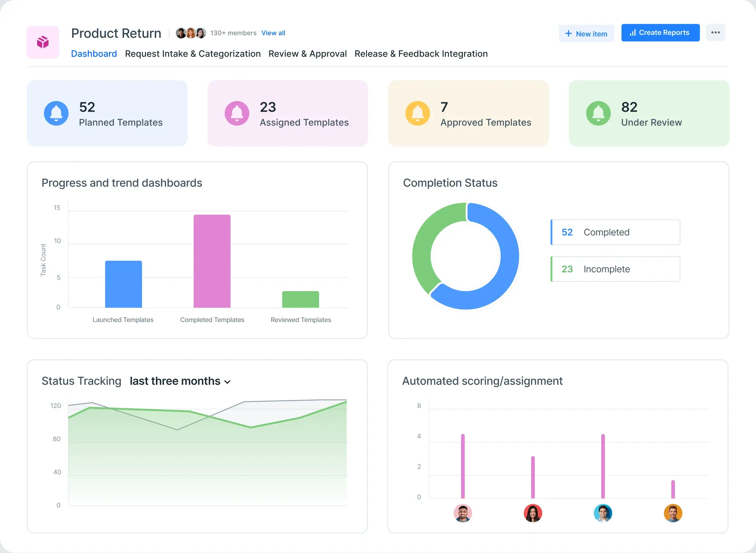Click the chevron next to last three months
This screenshot has height=553, width=756.
tap(227, 382)
